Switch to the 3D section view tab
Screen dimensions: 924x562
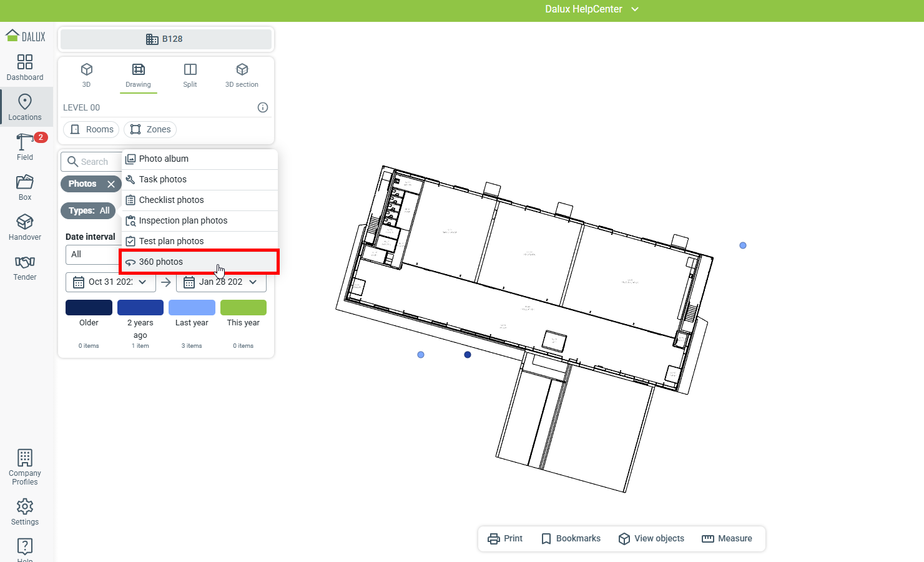tap(242, 75)
